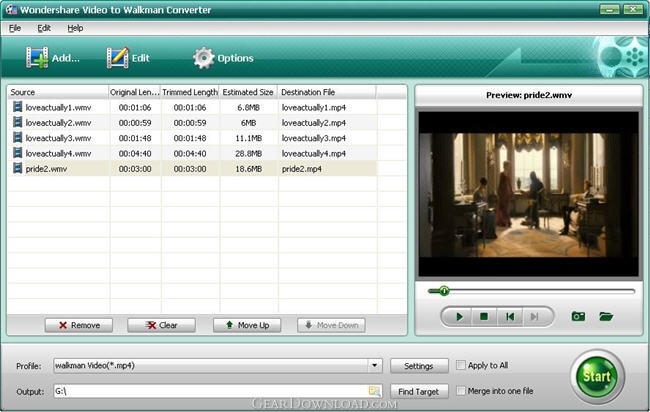650x412 pixels.
Task: Check the Merge into one file option
Action: pyautogui.click(x=461, y=391)
